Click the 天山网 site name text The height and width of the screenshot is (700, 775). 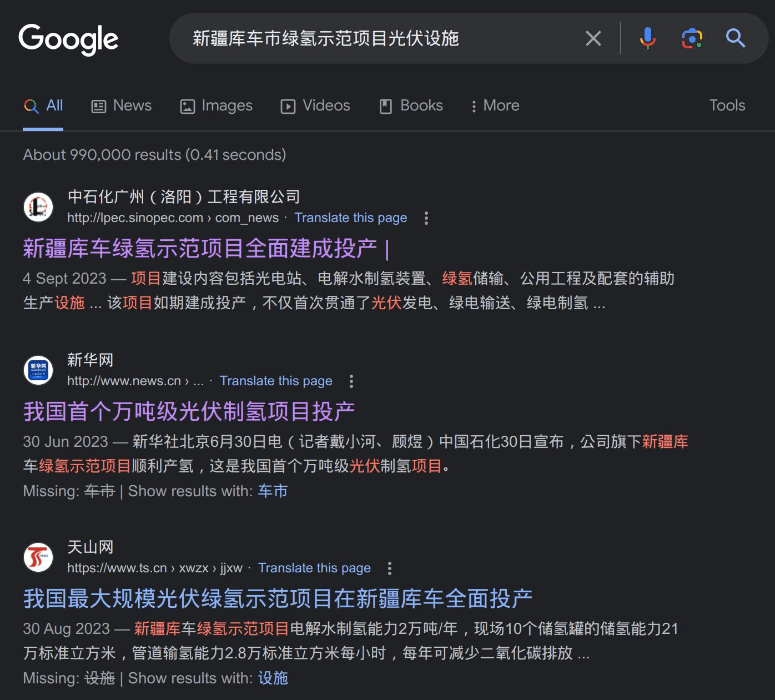90,547
